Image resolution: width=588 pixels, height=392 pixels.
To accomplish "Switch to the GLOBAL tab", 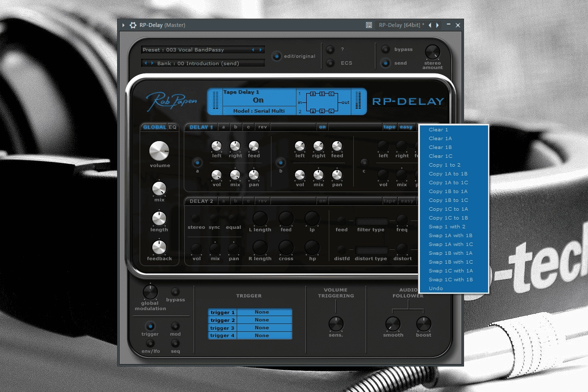I will click(x=154, y=127).
